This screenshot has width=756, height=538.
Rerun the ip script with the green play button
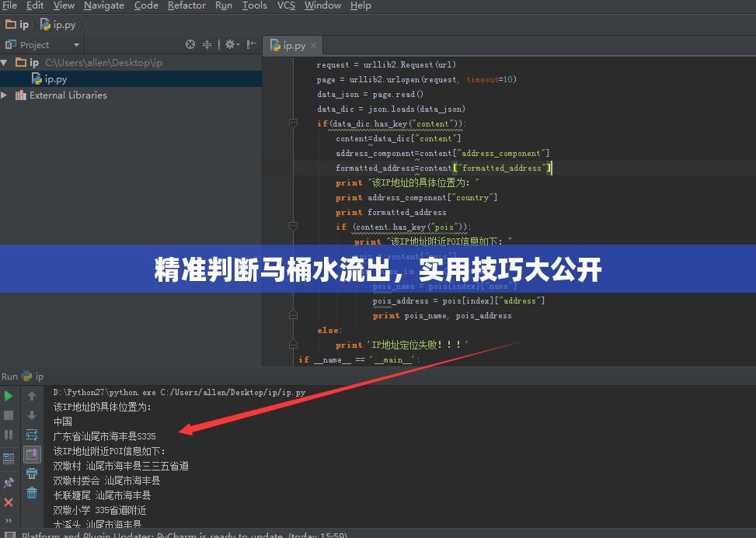tap(9, 396)
